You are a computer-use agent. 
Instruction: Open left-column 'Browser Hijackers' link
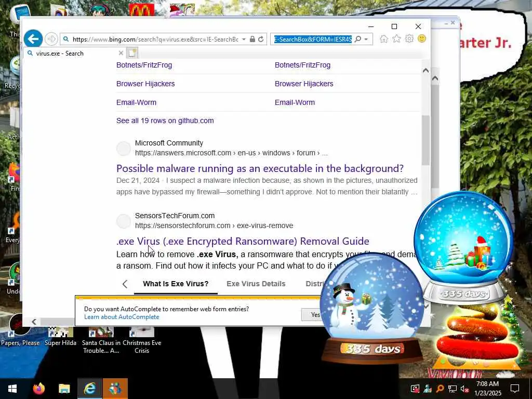pyautogui.click(x=145, y=84)
